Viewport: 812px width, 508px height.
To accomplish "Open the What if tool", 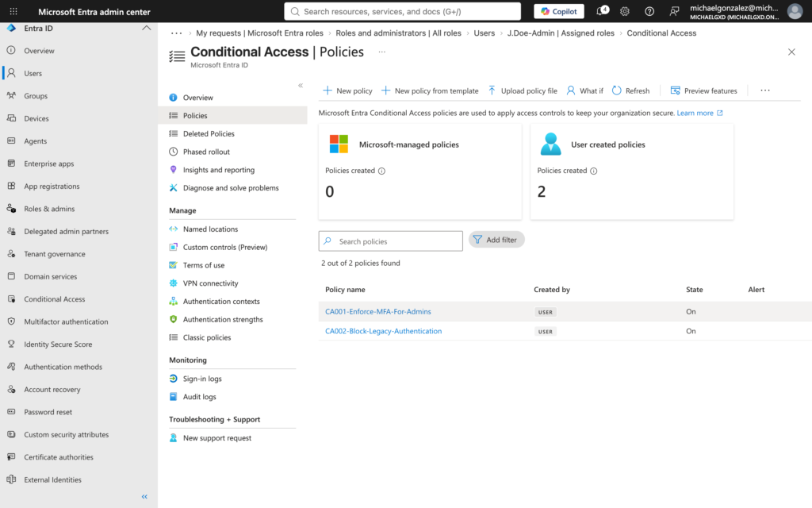I will point(584,90).
